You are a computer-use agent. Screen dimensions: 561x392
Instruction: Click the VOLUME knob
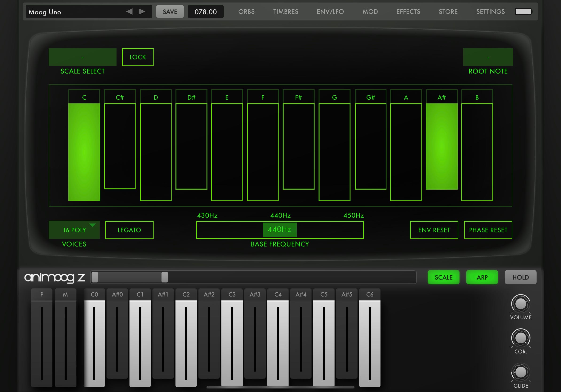coord(521,304)
